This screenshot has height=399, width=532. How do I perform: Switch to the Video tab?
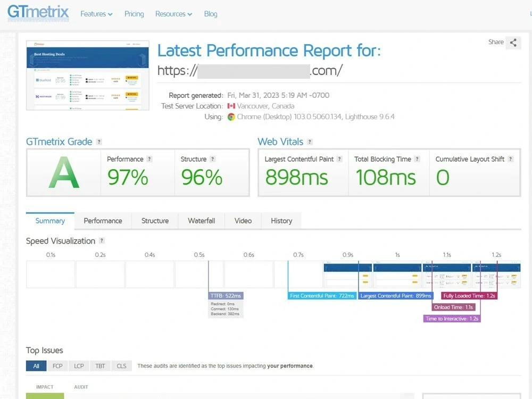(x=243, y=221)
